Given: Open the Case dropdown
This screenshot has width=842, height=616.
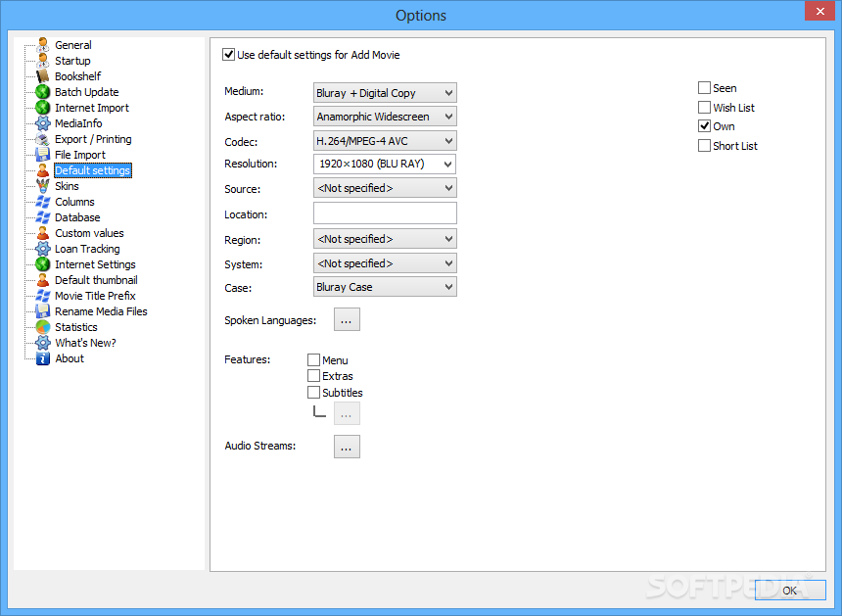Looking at the screenshot, I should (385, 287).
